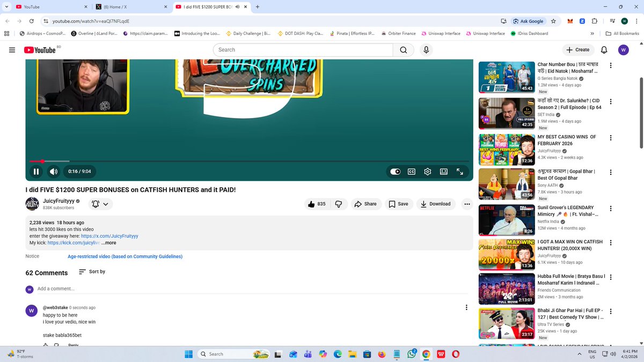Mute the video volume speaker icon
The width and height of the screenshot is (644, 362).
tap(54, 172)
